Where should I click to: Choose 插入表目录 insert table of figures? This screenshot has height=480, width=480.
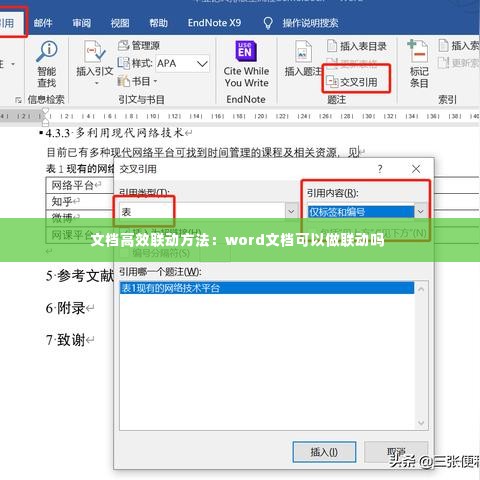coord(357,46)
